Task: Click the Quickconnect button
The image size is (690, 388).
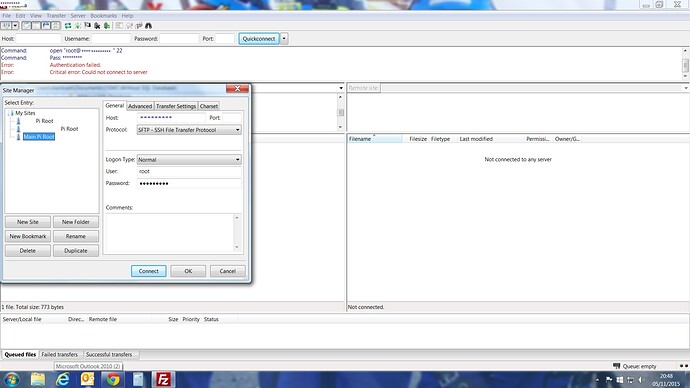Action: (x=259, y=39)
